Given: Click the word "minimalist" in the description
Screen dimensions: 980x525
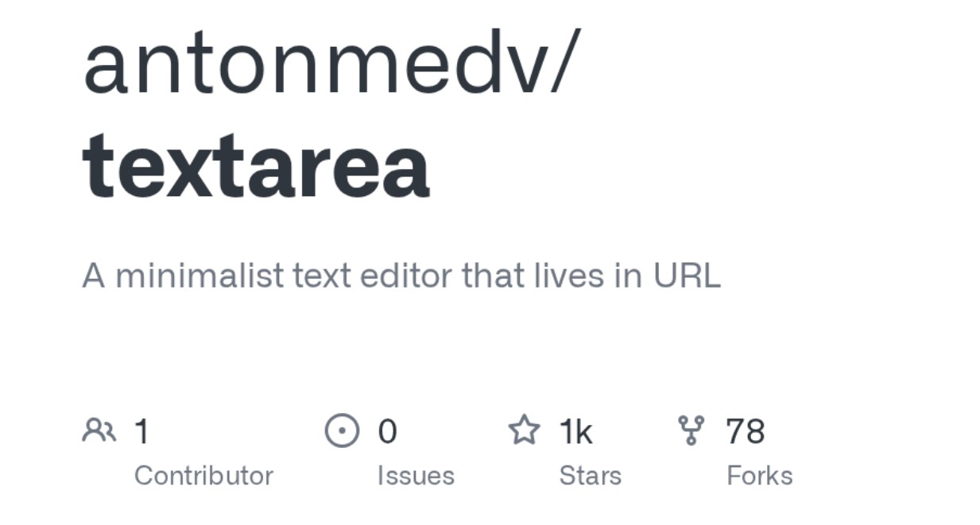Looking at the screenshot, I should pyautogui.click(x=199, y=276).
